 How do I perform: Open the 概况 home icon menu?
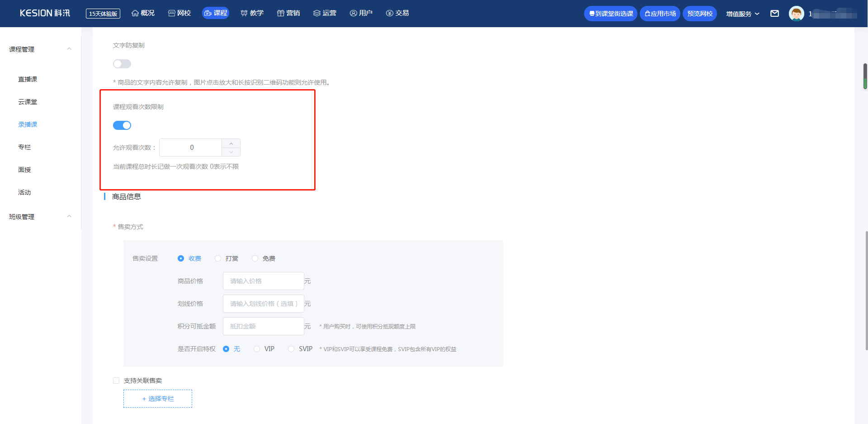pyautogui.click(x=143, y=13)
